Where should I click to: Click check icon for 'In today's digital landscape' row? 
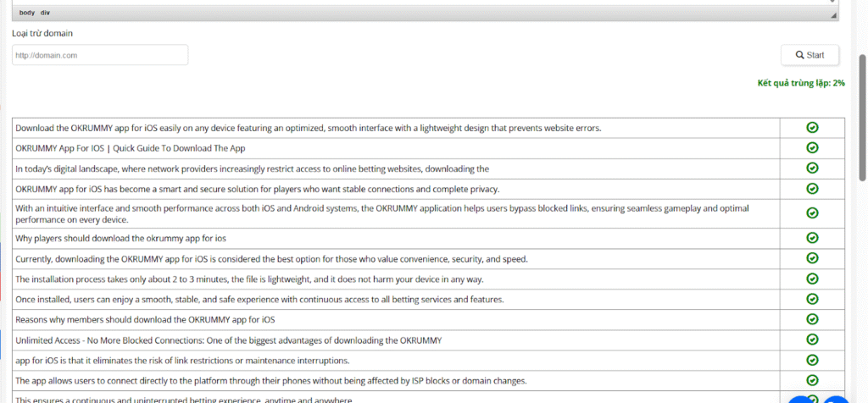pyautogui.click(x=811, y=168)
